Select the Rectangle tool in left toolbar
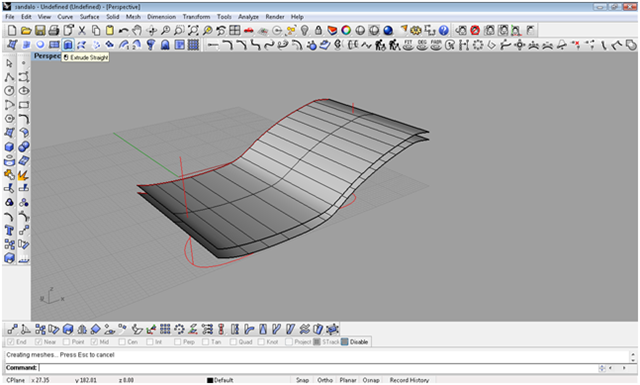Screen dimensions: 640x385 [x=24, y=105]
